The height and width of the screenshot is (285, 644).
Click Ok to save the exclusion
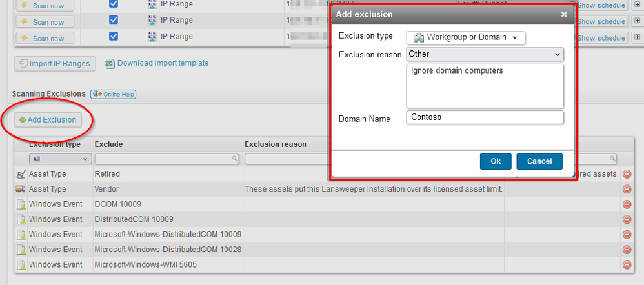click(496, 161)
